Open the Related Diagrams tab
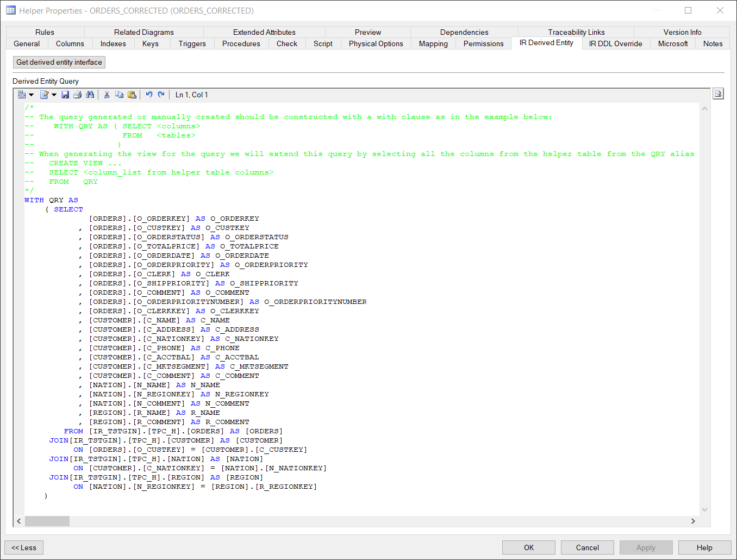This screenshot has height=560, width=737. 144,32
